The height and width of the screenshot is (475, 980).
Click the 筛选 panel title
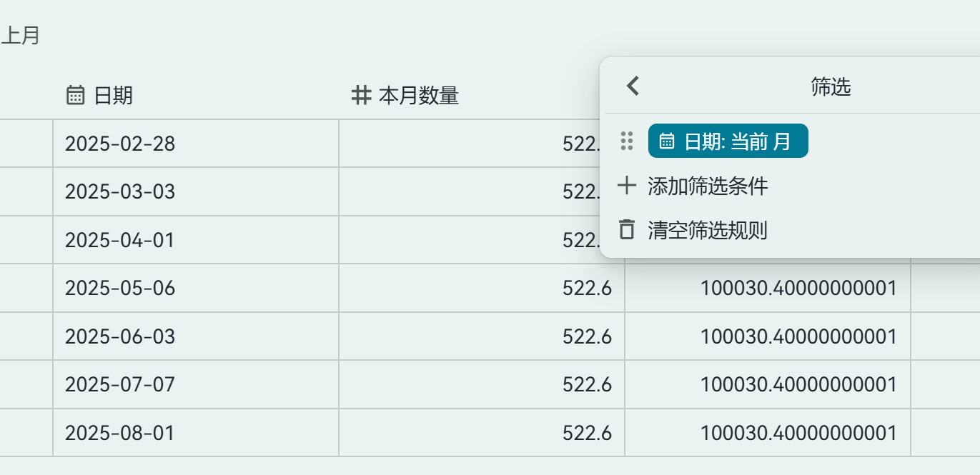831,87
